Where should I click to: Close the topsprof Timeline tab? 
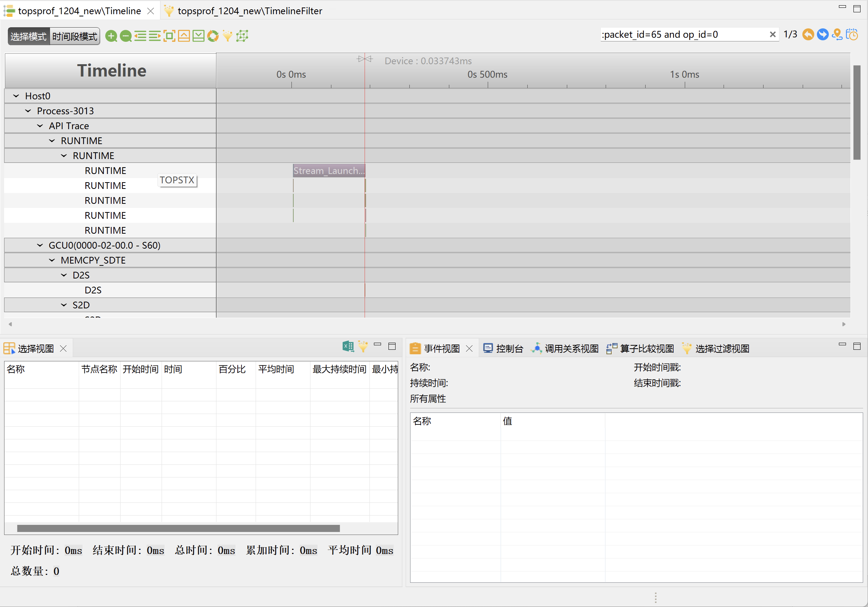150,11
